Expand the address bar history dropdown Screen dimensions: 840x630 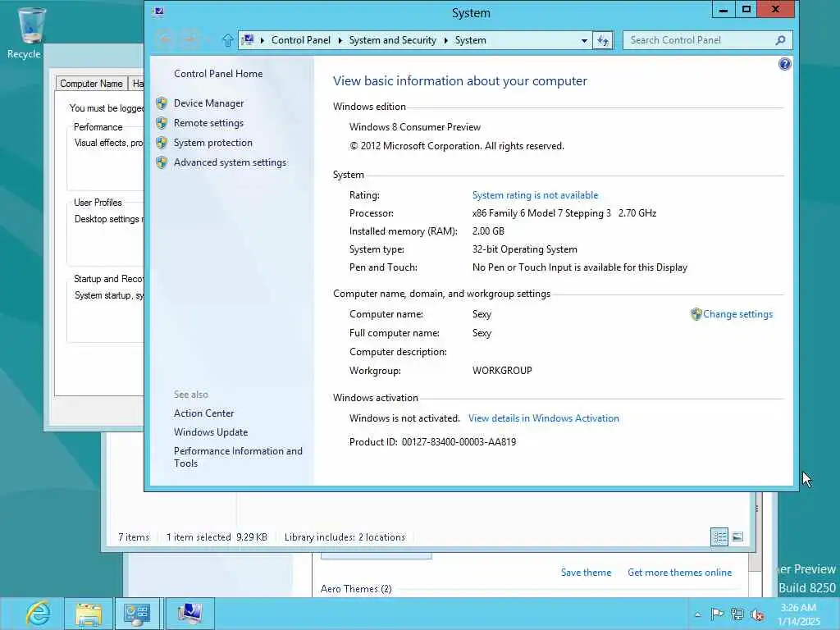[584, 41]
